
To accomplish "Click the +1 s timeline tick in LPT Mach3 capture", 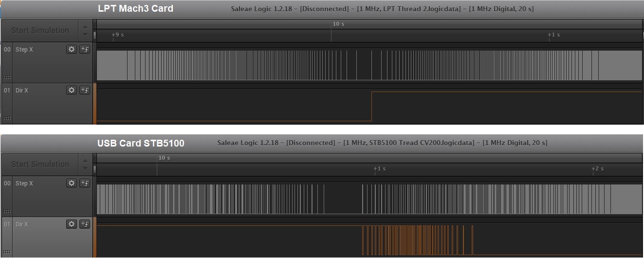I will coord(553,35).
